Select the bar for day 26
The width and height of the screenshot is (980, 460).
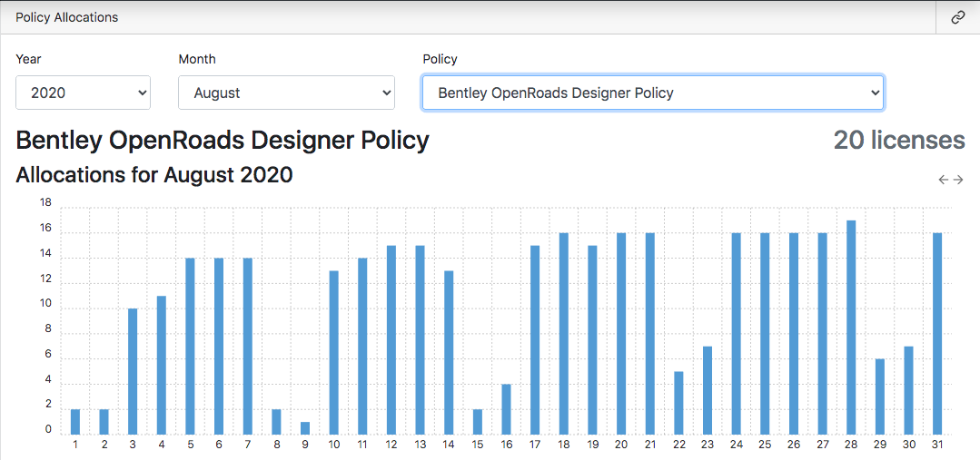[x=795, y=334]
